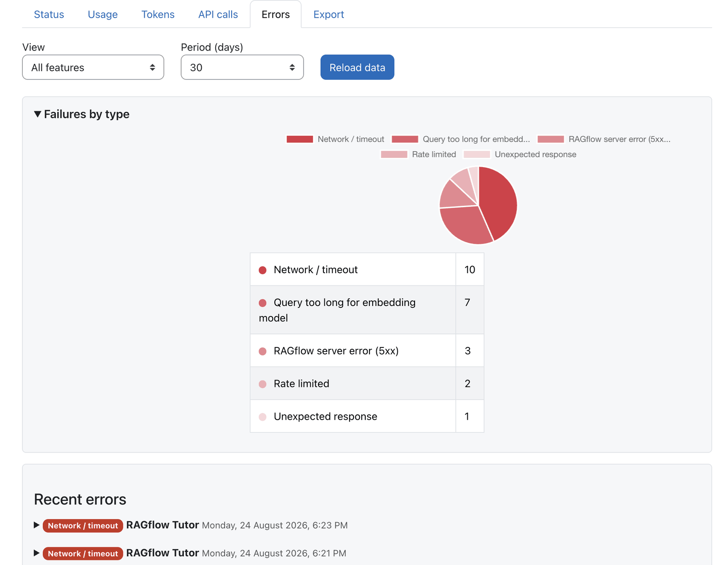Screen dimensions: 728x565
Task: Open the API calls tab
Action: pyautogui.click(x=218, y=15)
